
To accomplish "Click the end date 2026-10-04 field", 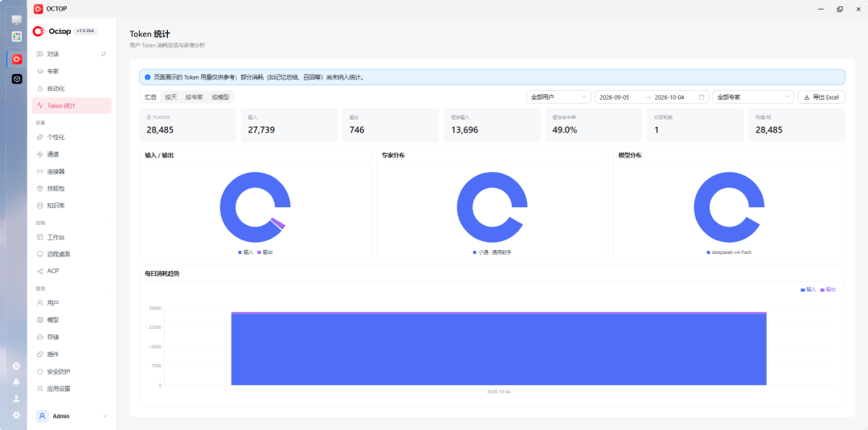I will (x=669, y=96).
